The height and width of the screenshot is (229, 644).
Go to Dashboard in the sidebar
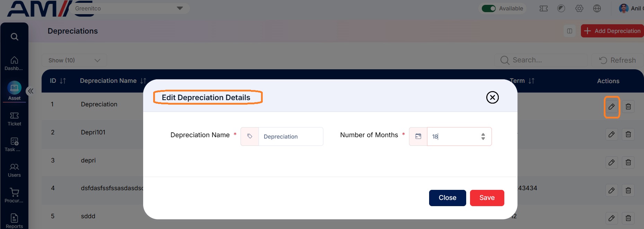click(14, 63)
